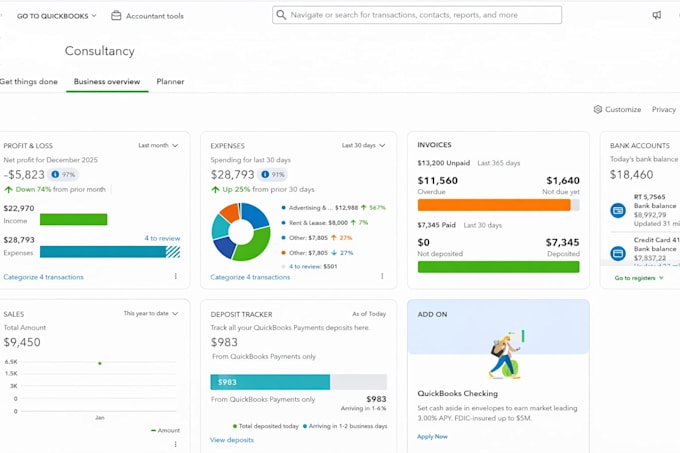Click the RT 5,7565 bank account icon
The image size is (680, 453).
[618, 210]
